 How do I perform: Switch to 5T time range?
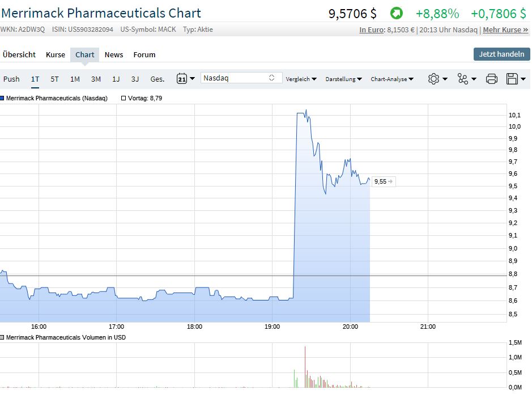click(54, 79)
